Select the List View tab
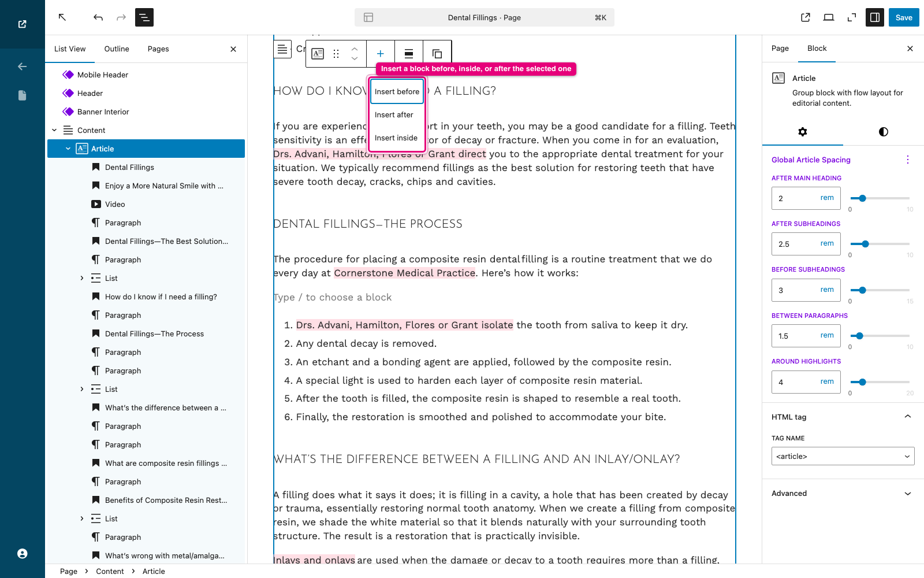The image size is (924, 578). click(x=70, y=49)
